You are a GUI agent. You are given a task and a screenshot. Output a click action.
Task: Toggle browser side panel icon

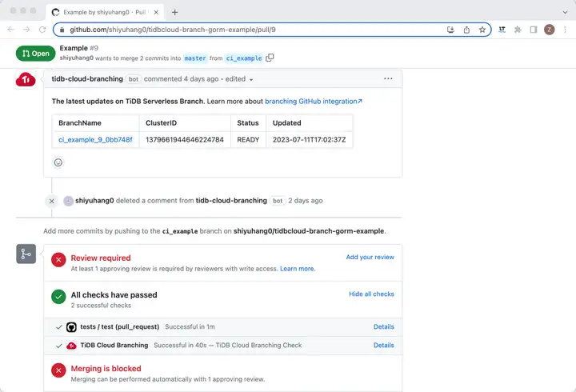pos(534,30)
